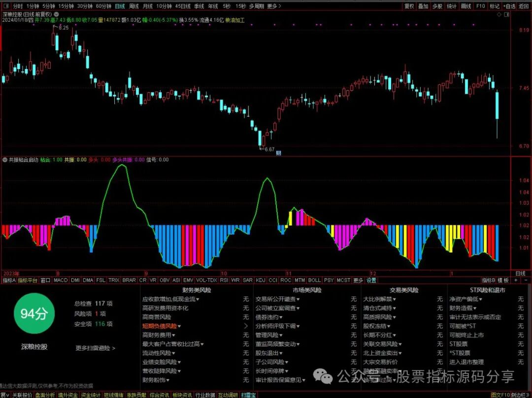Click the 粮油加工 industry link
The image size is (532, 398).
pyautogui.click(x=235, y=20)
